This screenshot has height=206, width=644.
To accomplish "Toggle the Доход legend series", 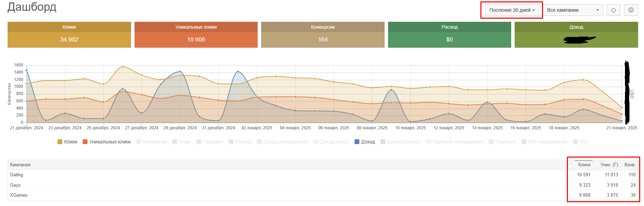I will click(365, 142).
